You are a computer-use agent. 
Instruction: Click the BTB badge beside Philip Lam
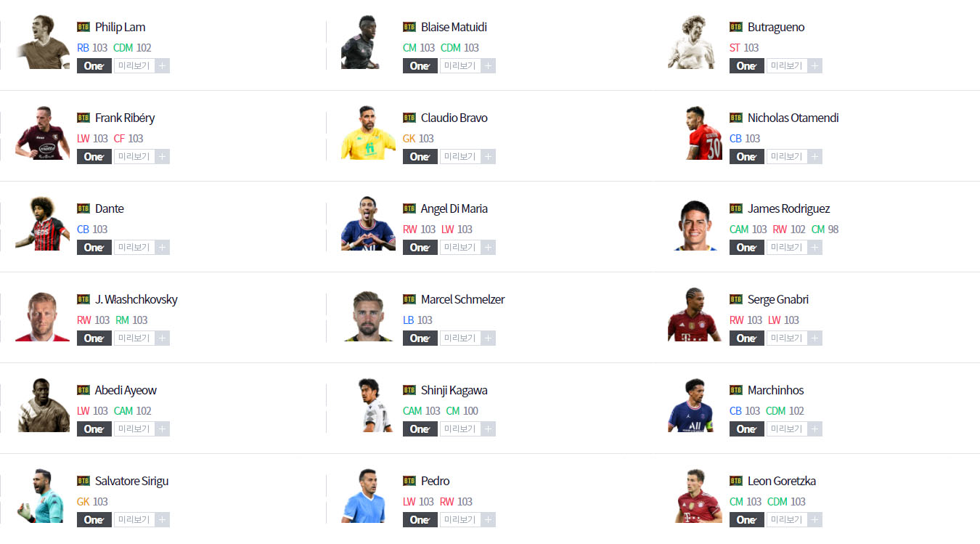[x=83, y=27]
